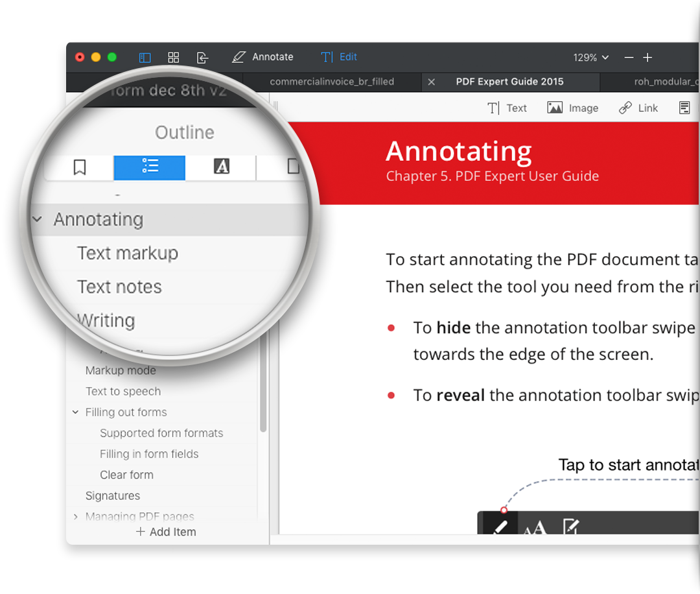The height and width of the screenshot is (594, 700).
Task: Go to Text markup outline item
Action: click(128, 254)
